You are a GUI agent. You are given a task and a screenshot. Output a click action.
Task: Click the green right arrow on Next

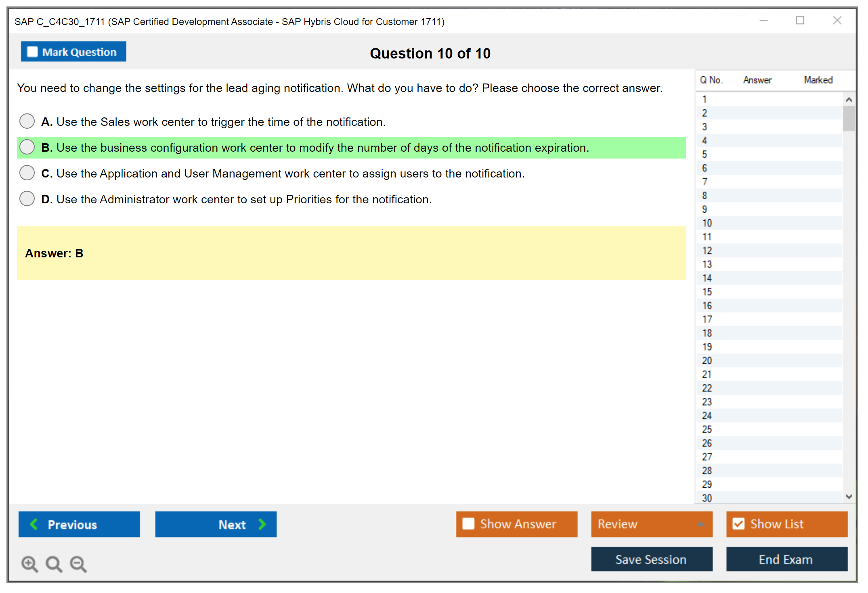(262, 524)
